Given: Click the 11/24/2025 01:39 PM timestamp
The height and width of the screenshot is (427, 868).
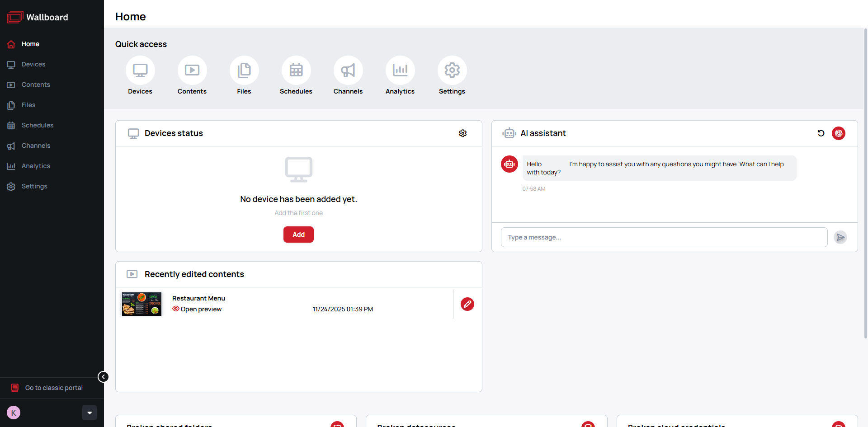Looking at the screenshot, I should pos(343,309).
